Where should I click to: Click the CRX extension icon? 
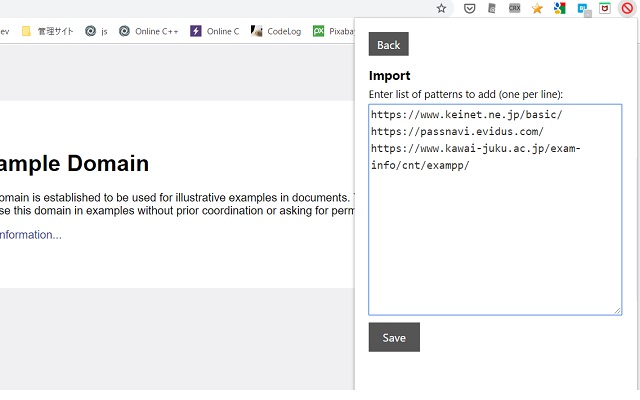tap(514, 8)
